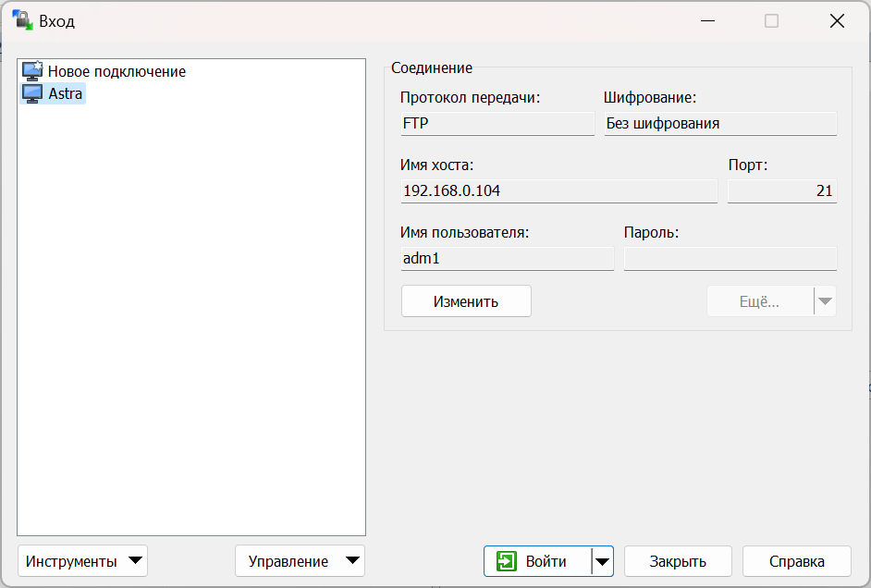Viewport: 871px width, 588px height.
Task: Click the Пароль password field
Action: tap(730, 258)
